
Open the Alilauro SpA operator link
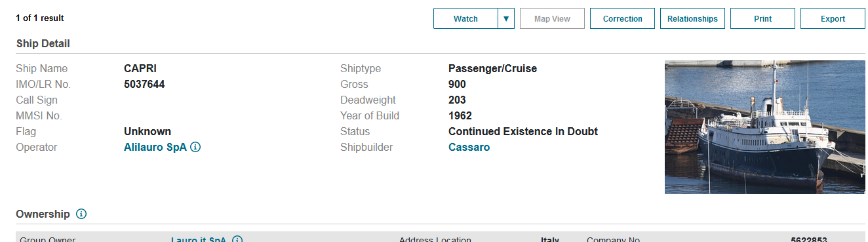click(155, 148)
